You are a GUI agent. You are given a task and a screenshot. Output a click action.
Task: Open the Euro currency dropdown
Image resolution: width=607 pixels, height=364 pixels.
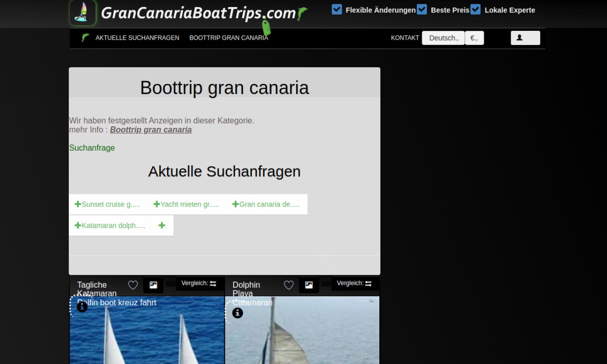click(x=474, y=38)
